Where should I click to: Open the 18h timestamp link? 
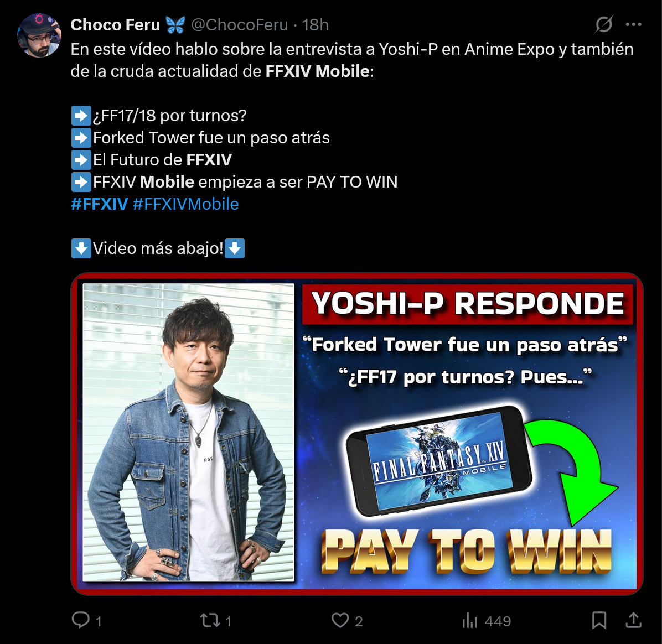315,25
